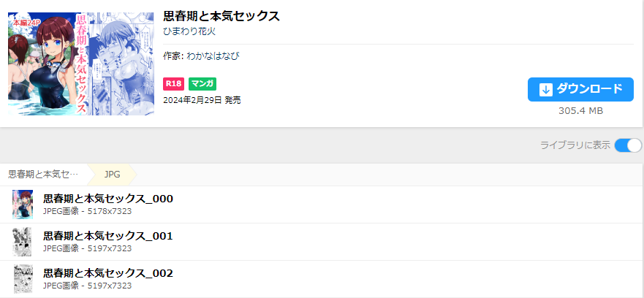This screenshot has width=644, height=298.
Task: Open the ひまわり花火 circle link
Action: (189, 31)
